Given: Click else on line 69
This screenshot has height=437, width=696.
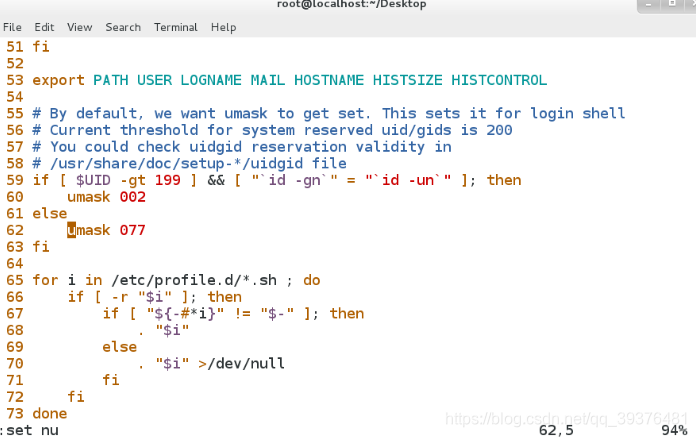Looking at the screenshot, I should tap(119, 347).
